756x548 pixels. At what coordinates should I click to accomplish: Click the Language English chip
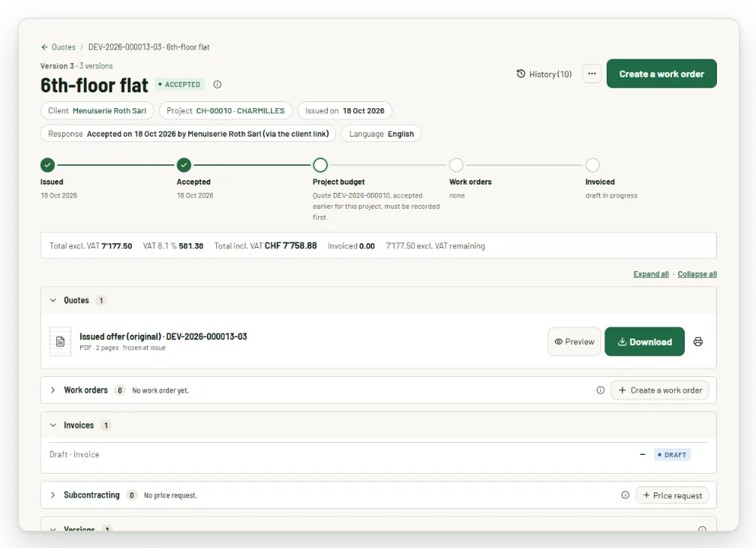click(381, 134)
